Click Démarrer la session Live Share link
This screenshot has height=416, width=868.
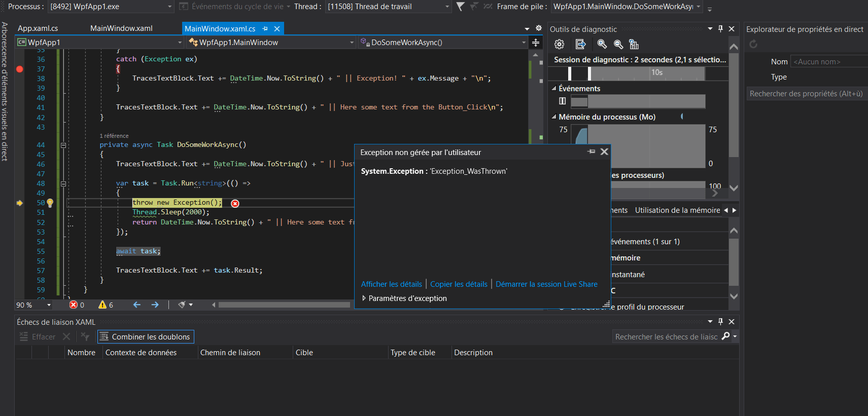[546, 284]
